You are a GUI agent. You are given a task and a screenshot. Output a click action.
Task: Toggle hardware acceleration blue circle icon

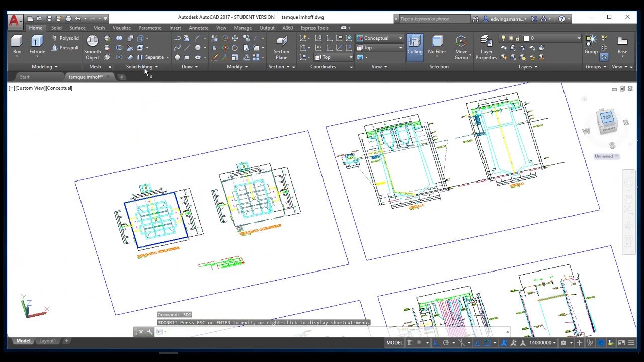[x=601, y=343]
